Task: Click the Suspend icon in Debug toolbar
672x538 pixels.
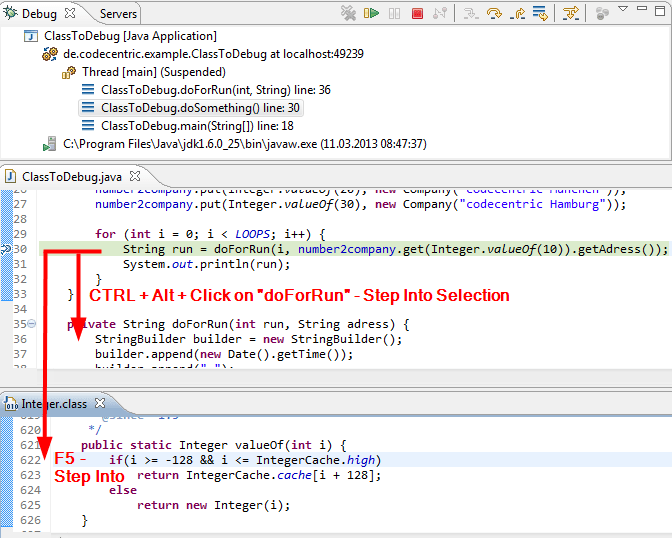Action: (395, 13)
